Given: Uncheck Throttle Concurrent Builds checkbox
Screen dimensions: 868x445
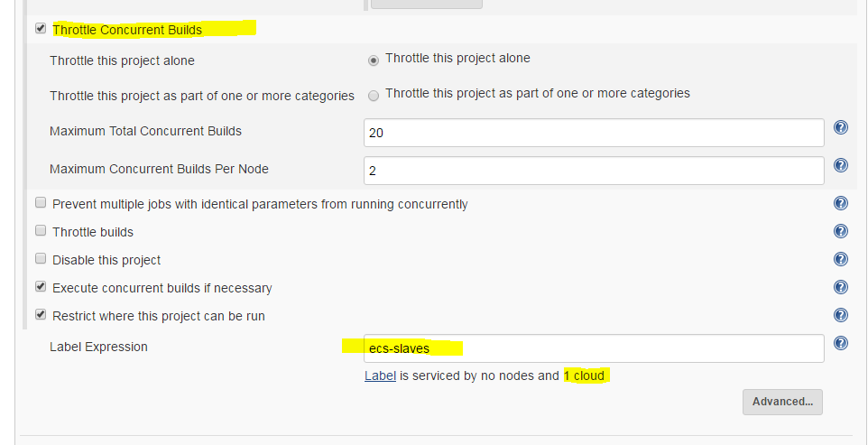Looking at the screenshot, I should coord(41,29).
